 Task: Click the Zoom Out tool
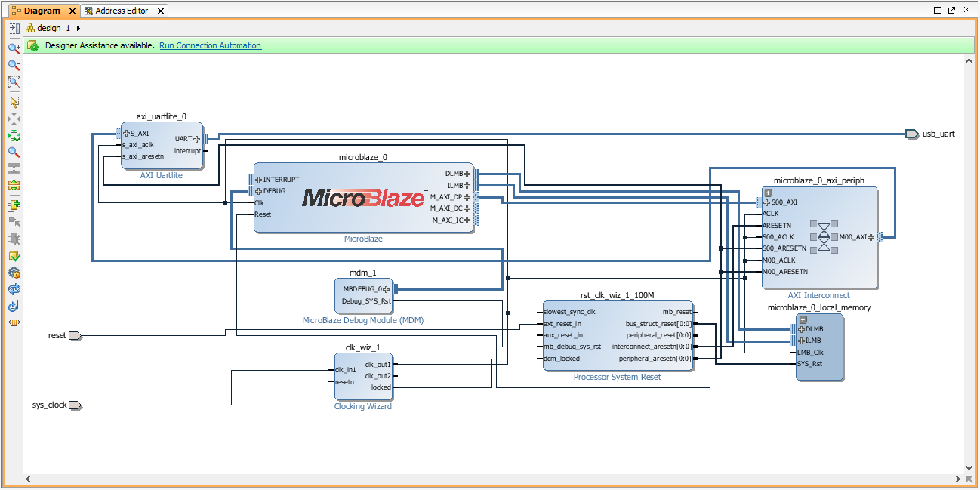click(x=14, y=66)
